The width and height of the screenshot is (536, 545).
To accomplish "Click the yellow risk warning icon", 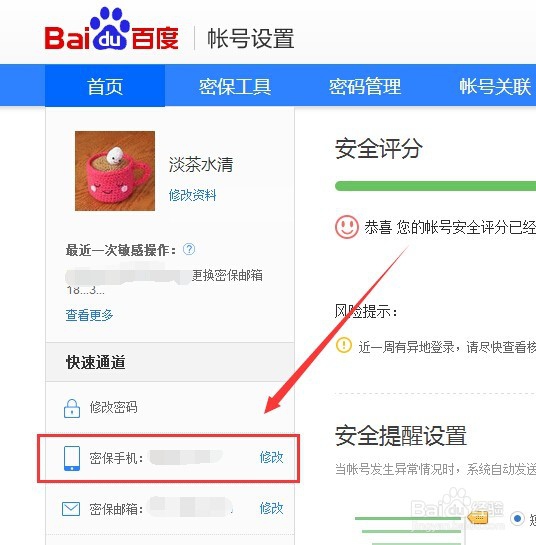I will 344,345.
